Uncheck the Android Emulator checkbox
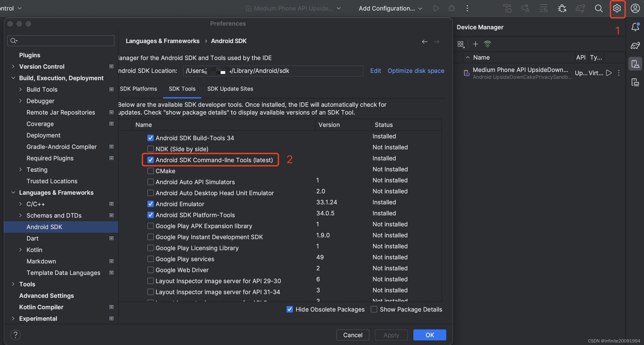Image resolution: width=644 pixels, height=345 pixels. pos(150,204)
